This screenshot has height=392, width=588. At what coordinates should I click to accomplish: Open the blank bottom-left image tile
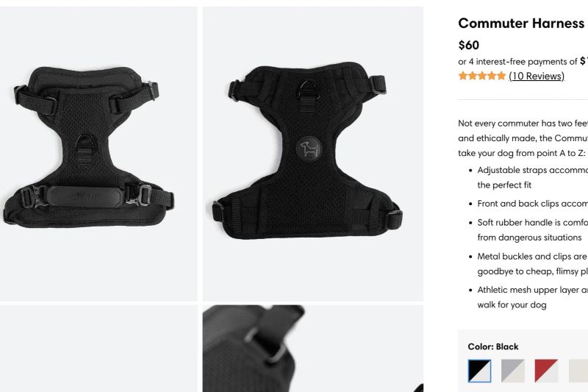98,349
